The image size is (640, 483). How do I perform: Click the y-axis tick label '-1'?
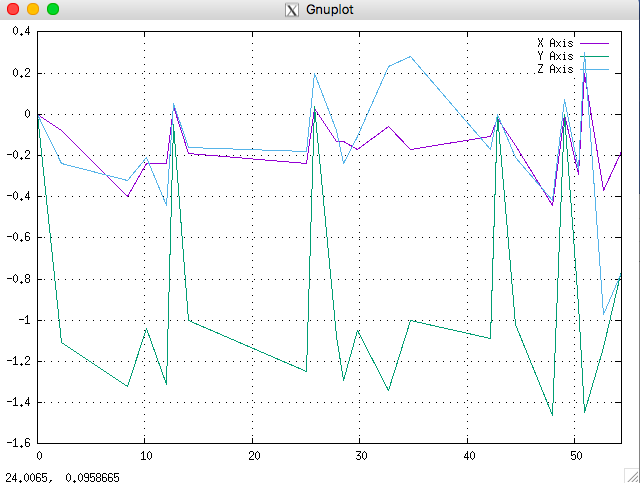[x=24, y=320]
